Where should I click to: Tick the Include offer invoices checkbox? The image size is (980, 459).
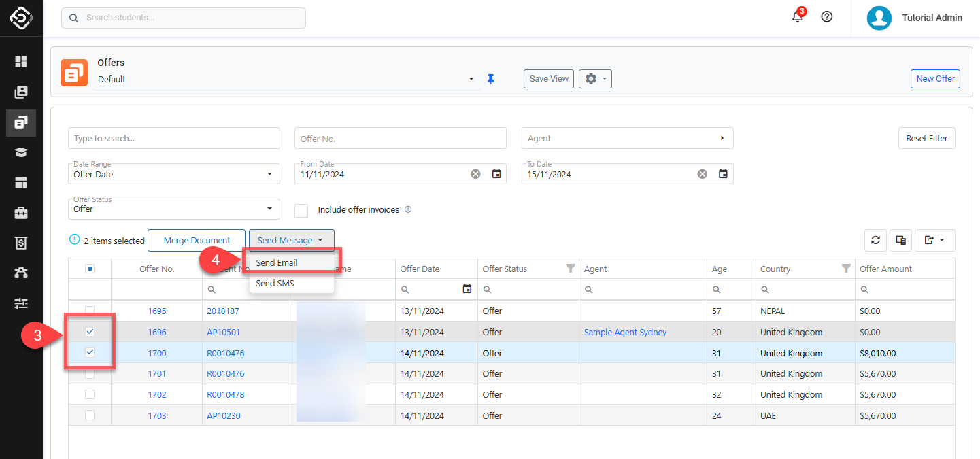(301, 210)
